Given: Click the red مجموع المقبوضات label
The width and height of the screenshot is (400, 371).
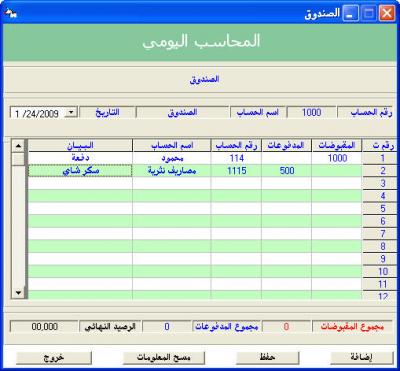Looking at the screenshot, I should [x=352, y=327].
